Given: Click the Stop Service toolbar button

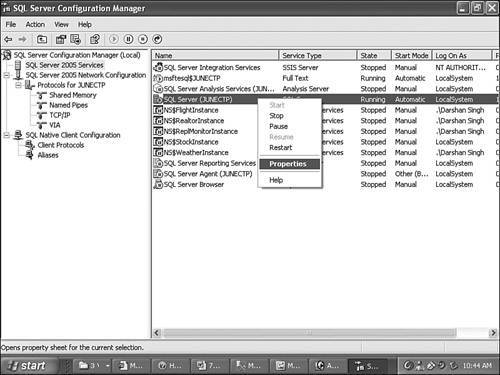Looking at the screenshot, I should [143, 39].
